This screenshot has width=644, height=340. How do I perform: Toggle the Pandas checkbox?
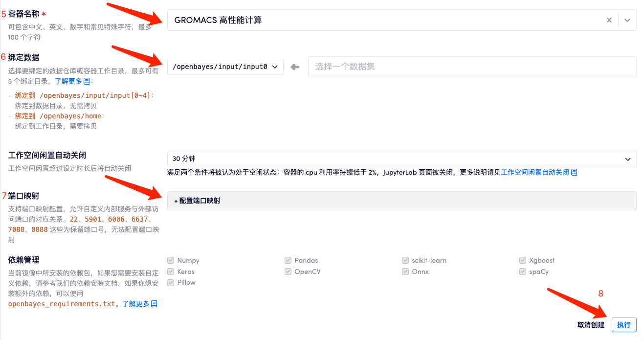[288, 260]
